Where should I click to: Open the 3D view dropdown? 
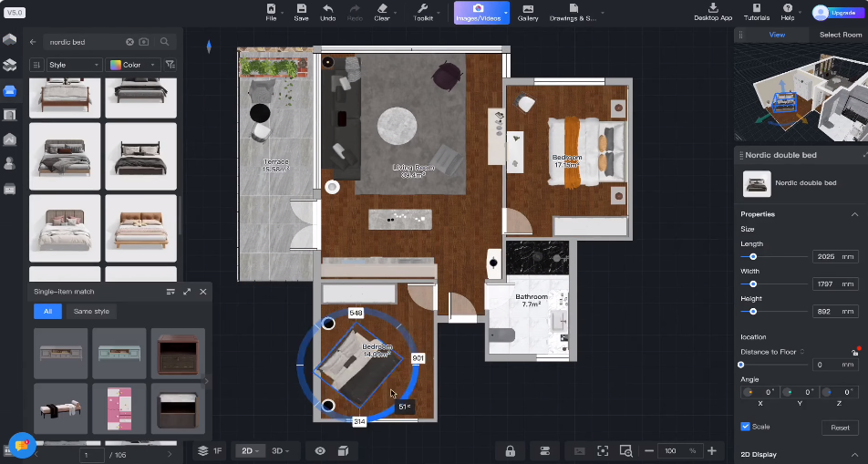tap(280, 450)
